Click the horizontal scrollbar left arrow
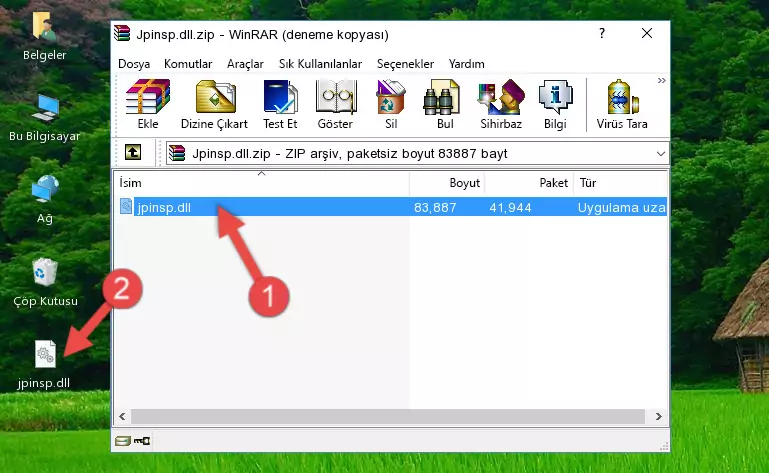 pyautogui.click(x=123, y=416)
